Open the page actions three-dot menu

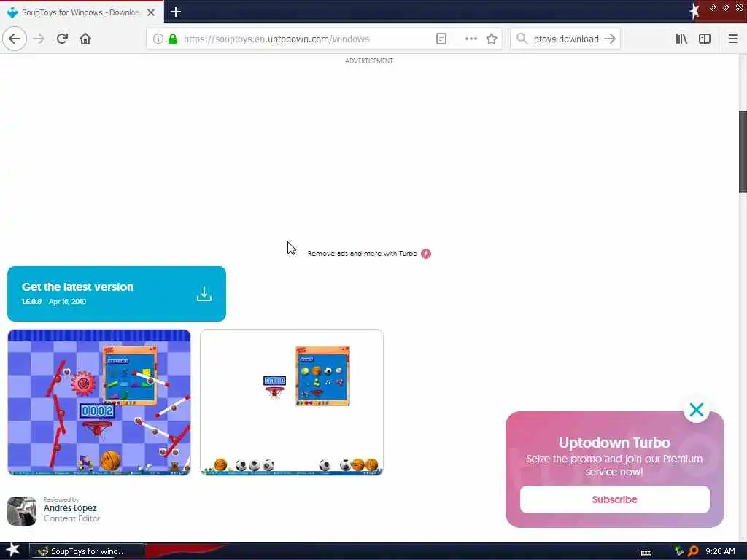pyautogui.click(x=471, y=39)
